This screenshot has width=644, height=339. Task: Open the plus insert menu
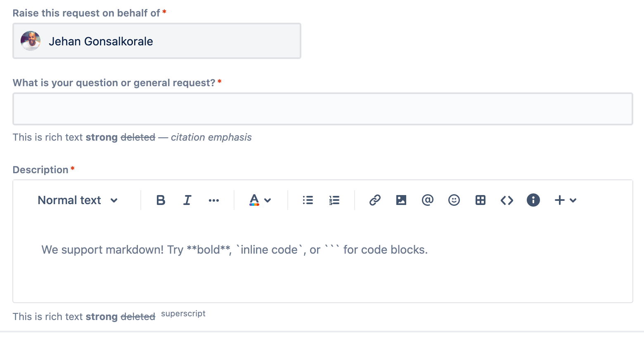click(565, 200)
